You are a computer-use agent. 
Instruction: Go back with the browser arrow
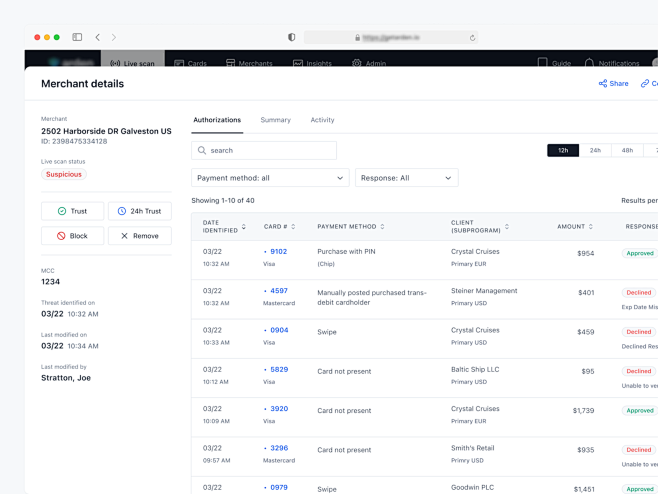click(x=97, y=37)
